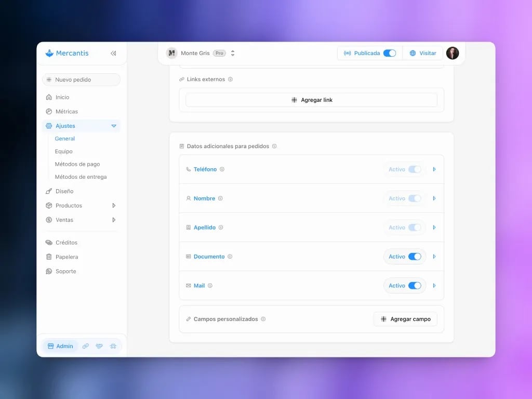Click info icon next to Mail
The height and width of the screenshot is (399, 532).
click(210, 286)
